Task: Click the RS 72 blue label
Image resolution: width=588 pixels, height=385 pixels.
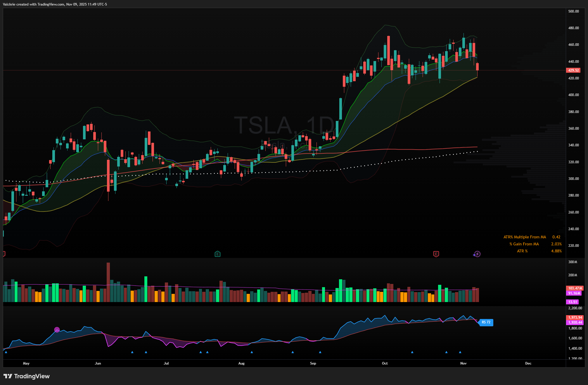Action: pyautogui.click(x=486, y=322)
